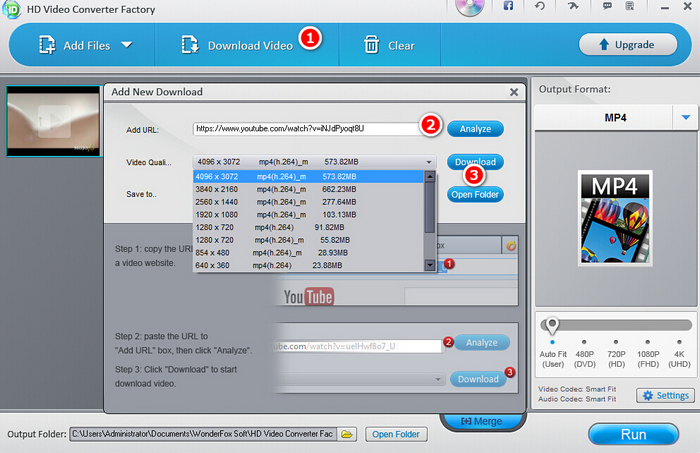The width and height of the screenshot is (700, 453).
Task: Select 640 x 360 23.88MB option
Action: tap(308, 266)
